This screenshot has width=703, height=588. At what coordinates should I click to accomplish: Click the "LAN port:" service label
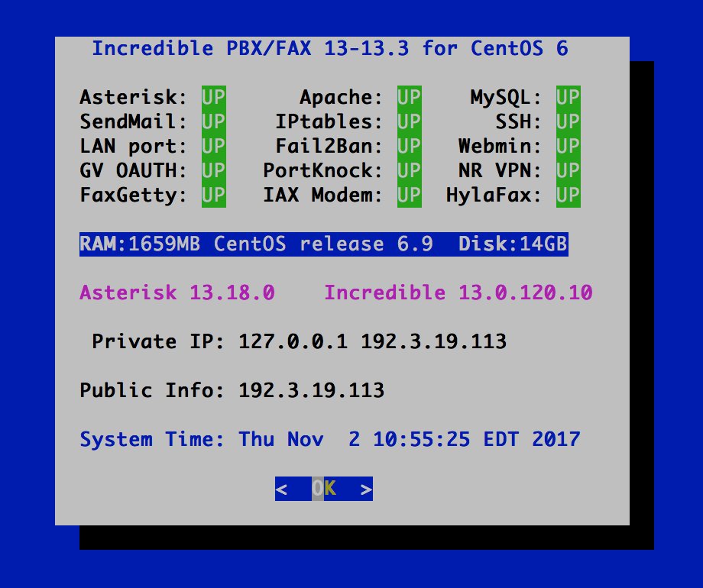pyautogui.click(x=134, y=146)
